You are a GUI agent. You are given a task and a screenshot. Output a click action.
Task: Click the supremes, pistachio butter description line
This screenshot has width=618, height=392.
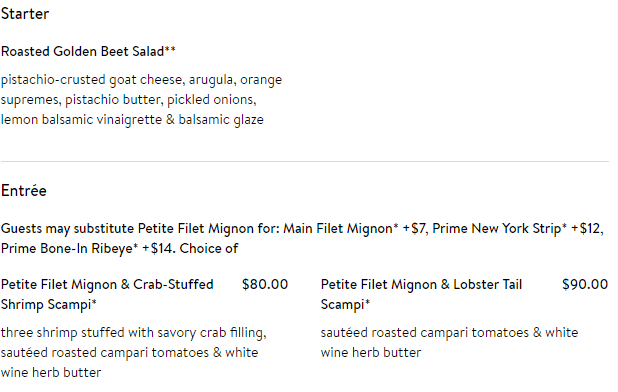[128, 100]
